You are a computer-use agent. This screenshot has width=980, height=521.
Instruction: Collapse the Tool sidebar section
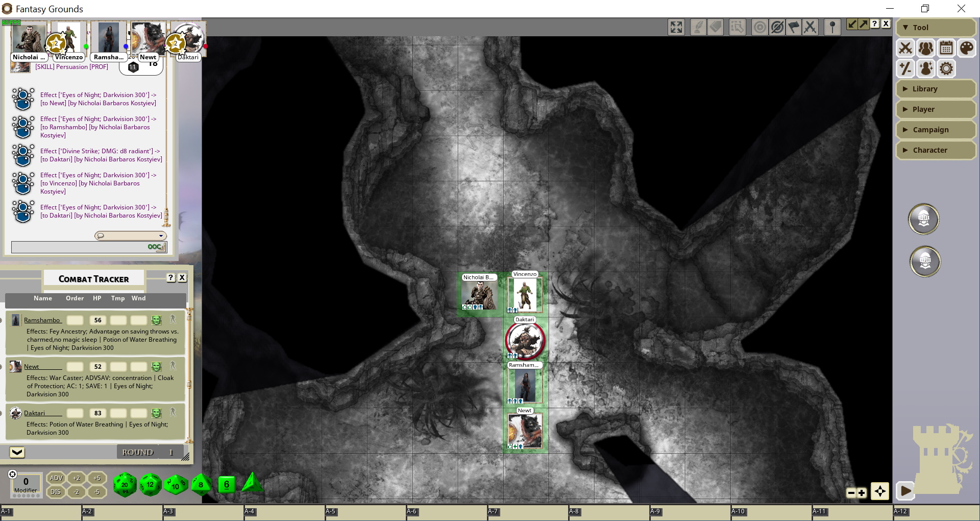click(x=936, y=28)
